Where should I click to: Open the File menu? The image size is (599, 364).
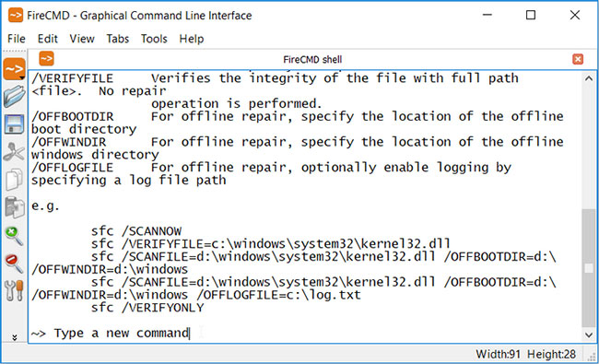(x=17, y=39)
